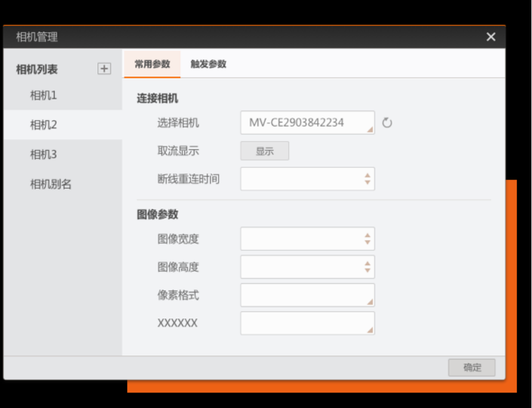Click the plus icon to add camera
Viewport: 532px width, 408px height.
click(104, 69)
